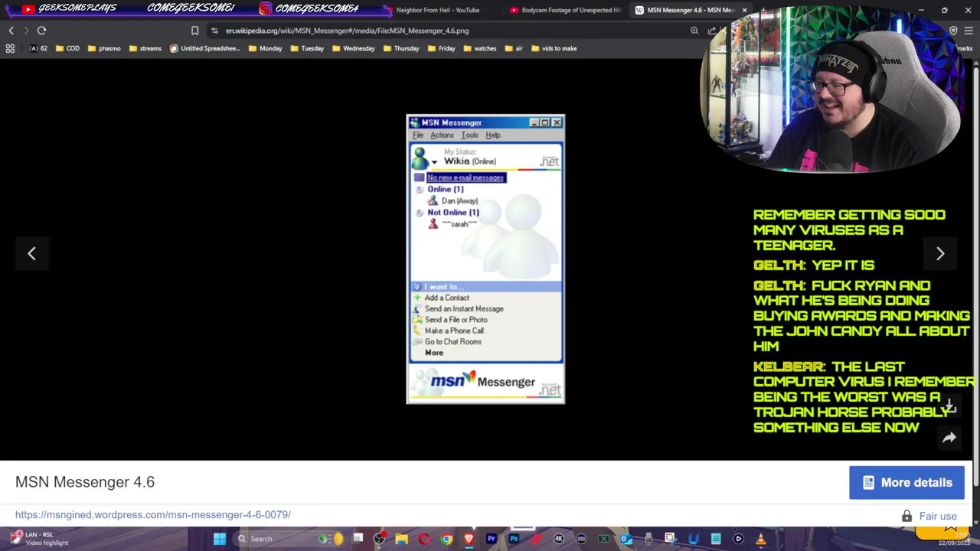Click 'Send an Instant Message' in MSN image

[x=464, y=309]
